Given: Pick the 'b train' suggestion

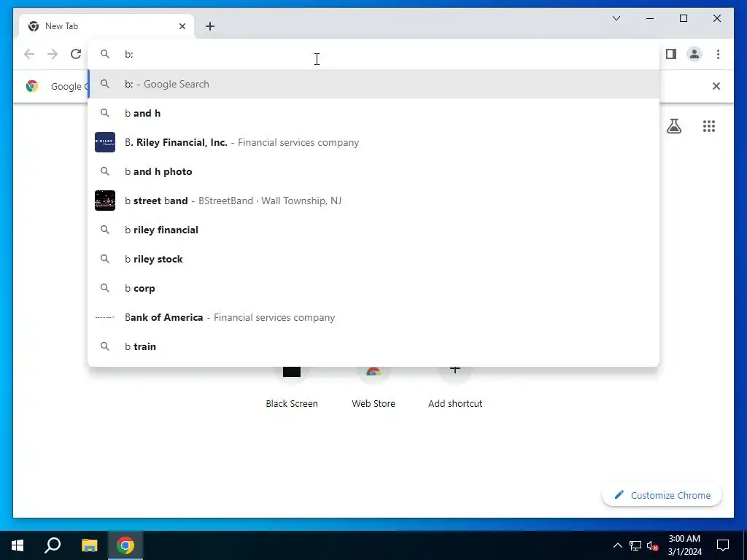Looking at the screenshot, I should click(x=373, y=346).
